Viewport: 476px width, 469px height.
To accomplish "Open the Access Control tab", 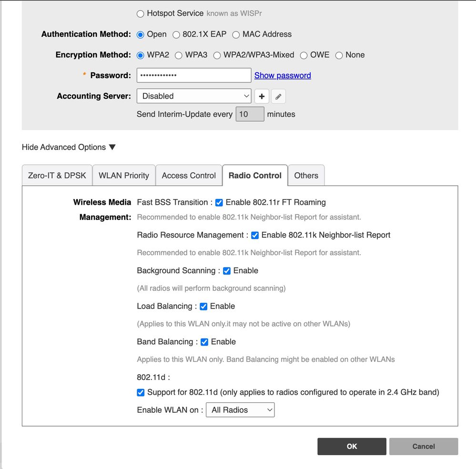I will (189, 175).
